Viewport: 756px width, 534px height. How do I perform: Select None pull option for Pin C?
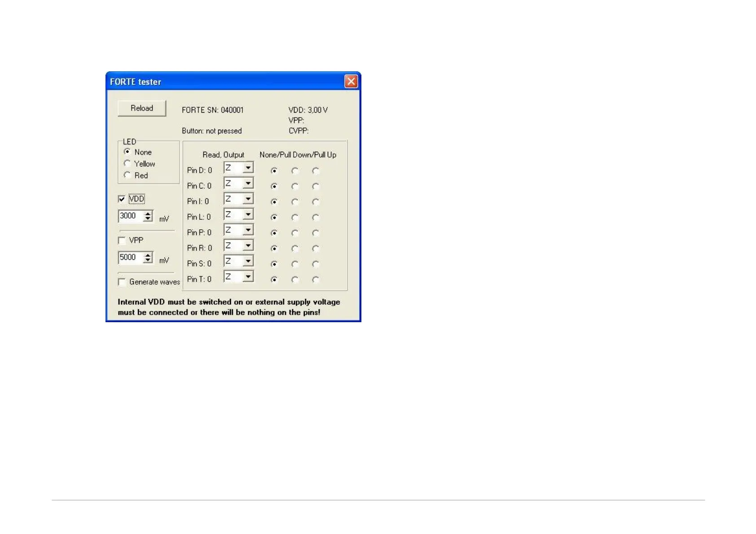pos(274,186)
